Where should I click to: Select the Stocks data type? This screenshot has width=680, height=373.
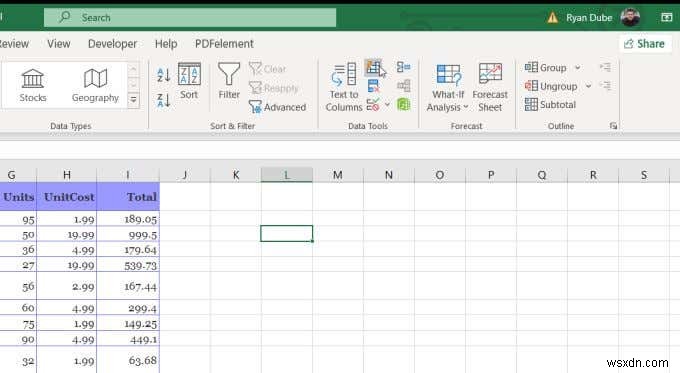click(33, 85)
